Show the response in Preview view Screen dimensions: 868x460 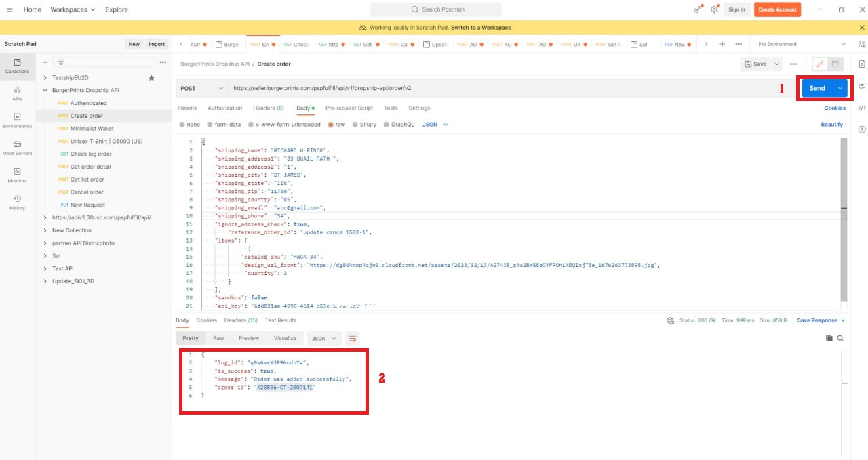(249, 338)
